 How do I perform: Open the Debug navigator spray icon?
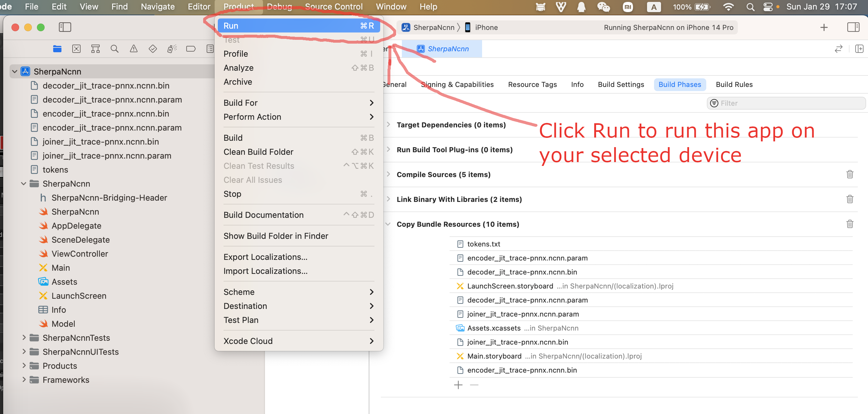click(x=172, y=49)
